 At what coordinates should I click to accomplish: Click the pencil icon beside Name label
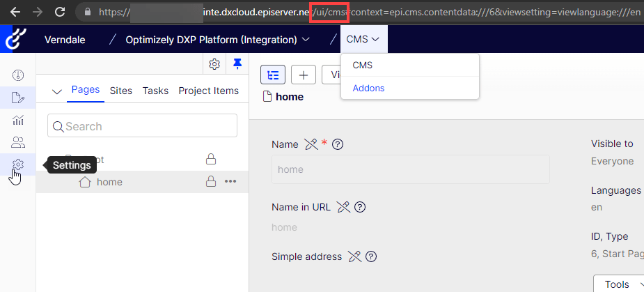click(311, 144)
